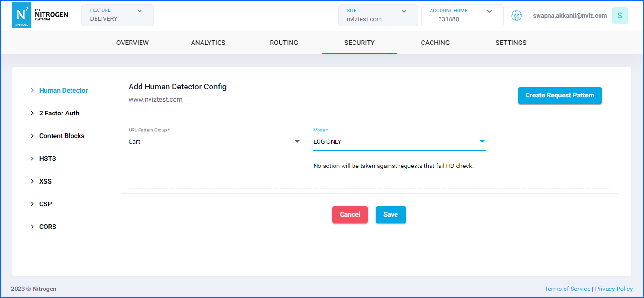Expand the 2 Factor Auth section

(x=59, y=113)
